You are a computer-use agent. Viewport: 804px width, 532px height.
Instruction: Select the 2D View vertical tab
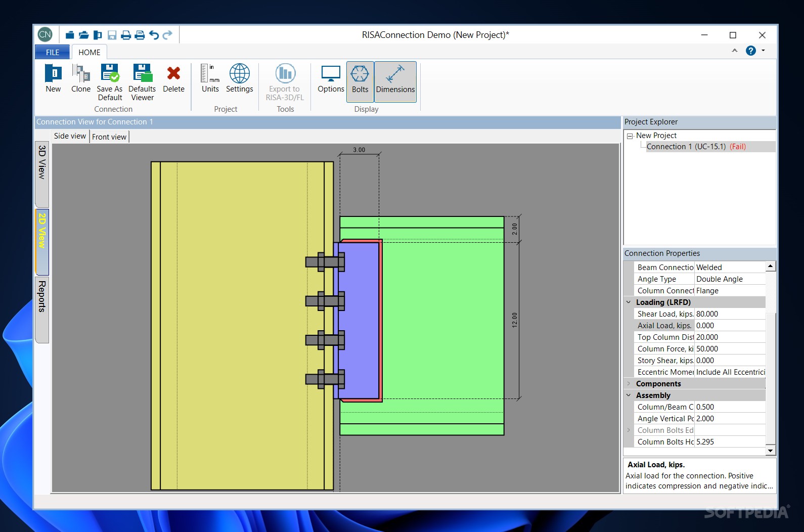(42, 242)
